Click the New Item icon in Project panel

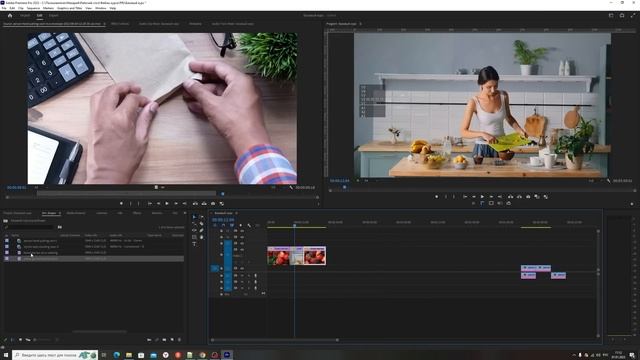172,340
